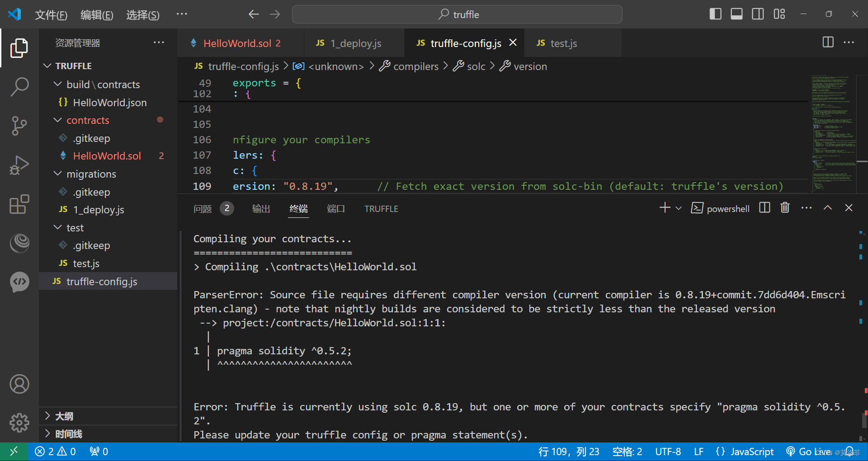
Task: Open the Manage gear icon
Action: (19, 423)
